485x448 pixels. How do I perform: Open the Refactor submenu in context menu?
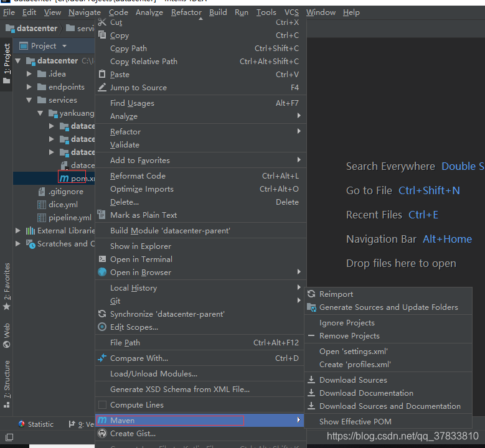tap(200, 132)
